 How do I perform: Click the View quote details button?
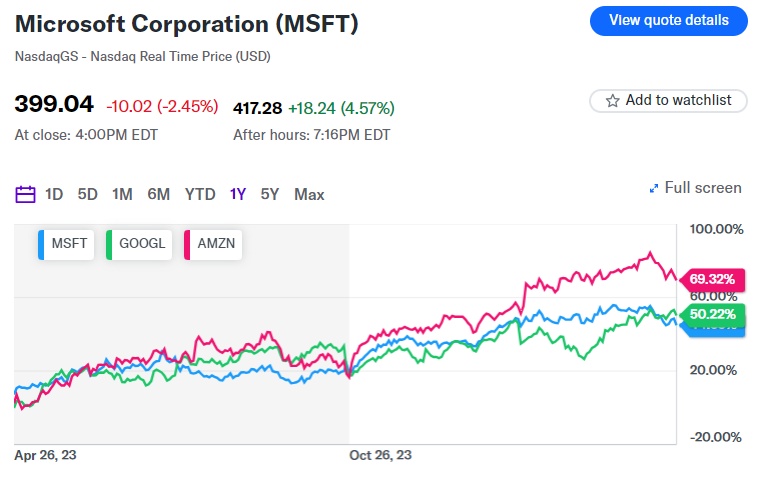[669, 20]
